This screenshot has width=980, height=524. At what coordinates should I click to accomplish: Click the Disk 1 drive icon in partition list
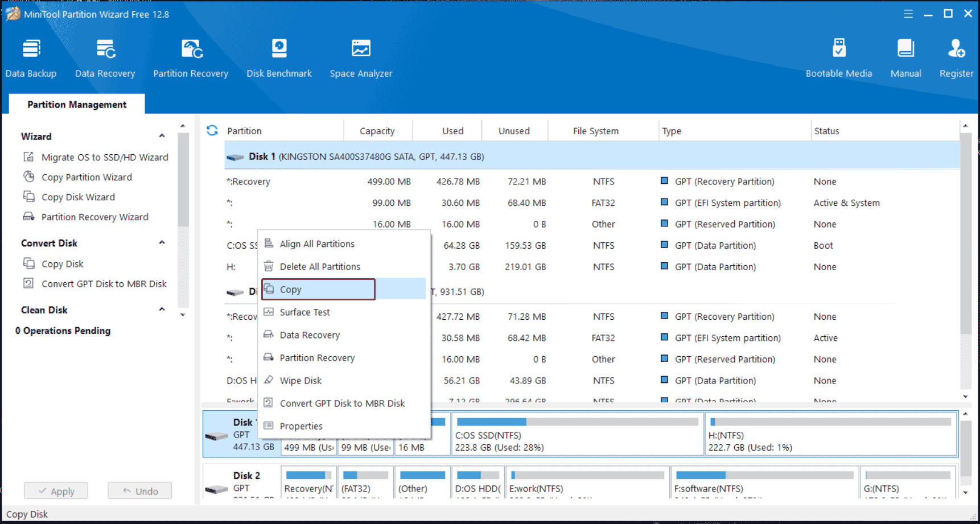tap(235, 157)
